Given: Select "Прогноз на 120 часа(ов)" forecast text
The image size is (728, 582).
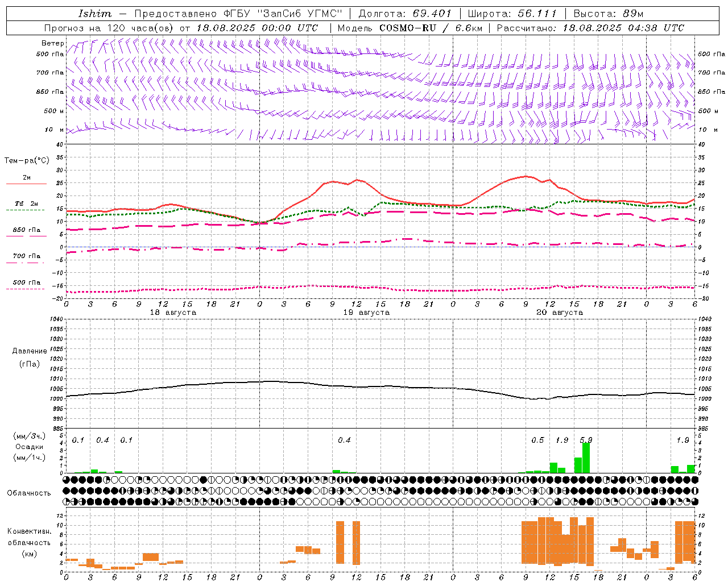Looking at the screenshot, I should pos(110,28).
